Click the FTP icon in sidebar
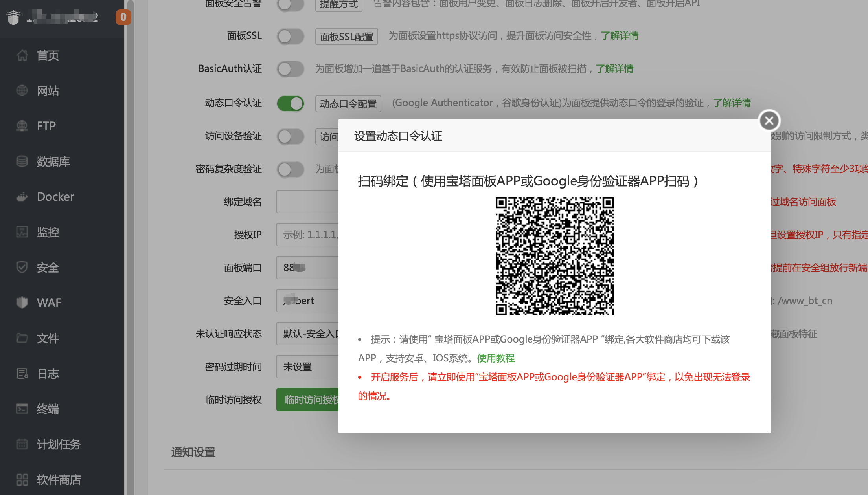This screenshot has width=868, height=495. pos(22,126)
